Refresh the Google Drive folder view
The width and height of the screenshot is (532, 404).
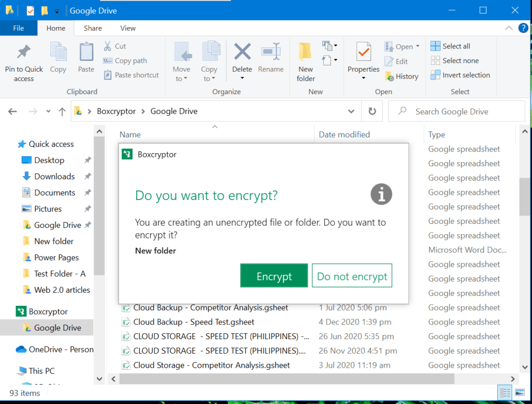[x=372, y=111]
